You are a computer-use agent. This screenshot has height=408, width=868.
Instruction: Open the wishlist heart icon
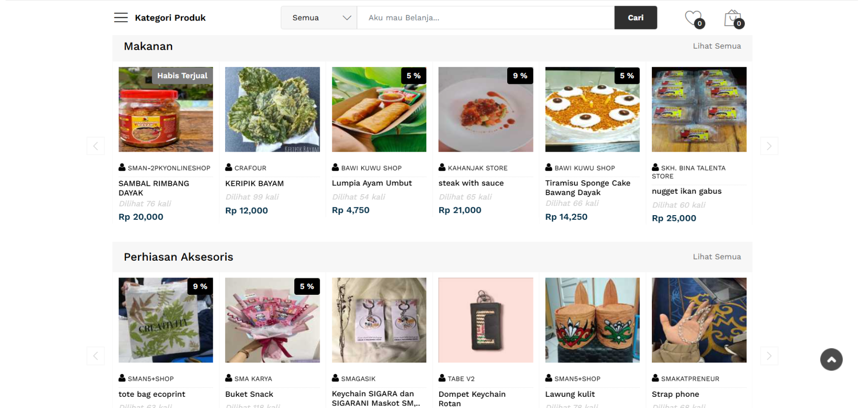coord(693,18)
